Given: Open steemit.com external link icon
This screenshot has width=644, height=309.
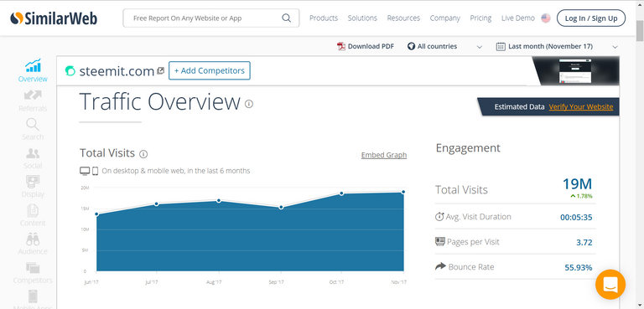Looking at the screenshot, I should (161, 70).
